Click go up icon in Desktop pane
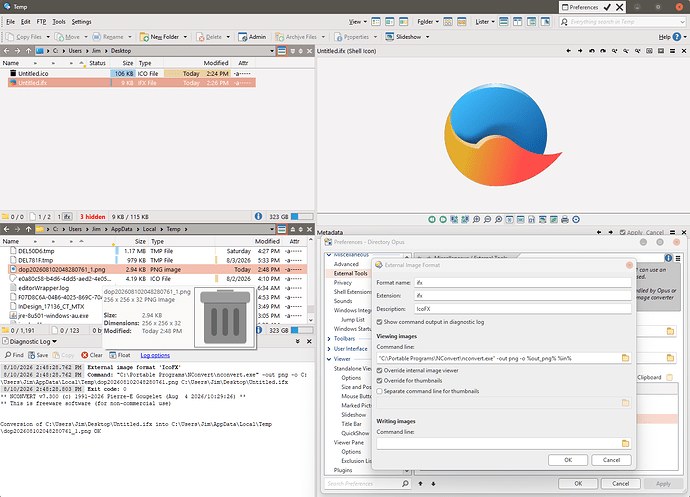 click(x=29, y=51)
